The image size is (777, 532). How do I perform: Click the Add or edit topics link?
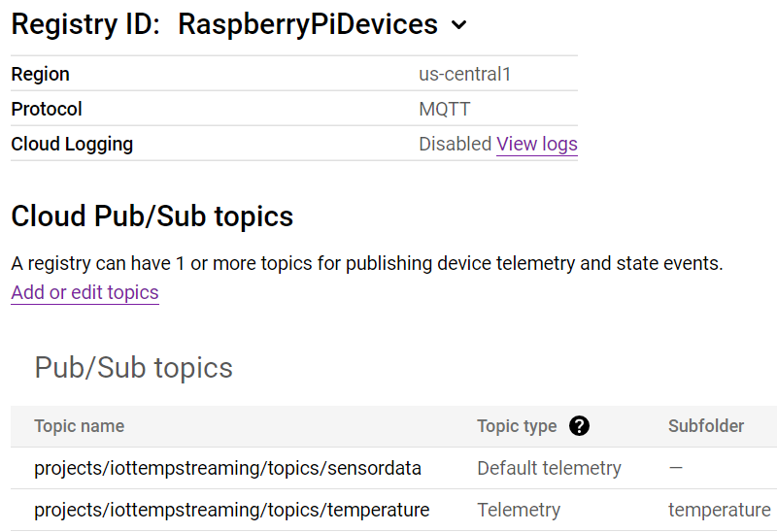tap(84, 292)
